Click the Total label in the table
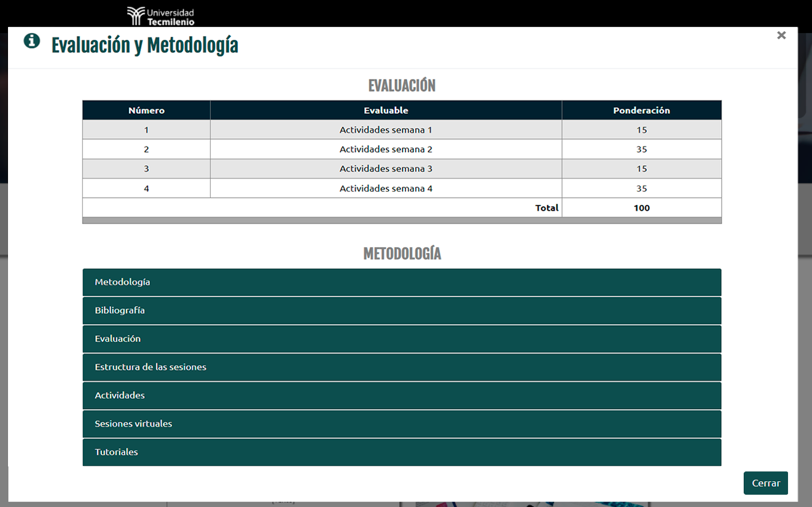The image size is (812, 507). [x=547, y=208]
